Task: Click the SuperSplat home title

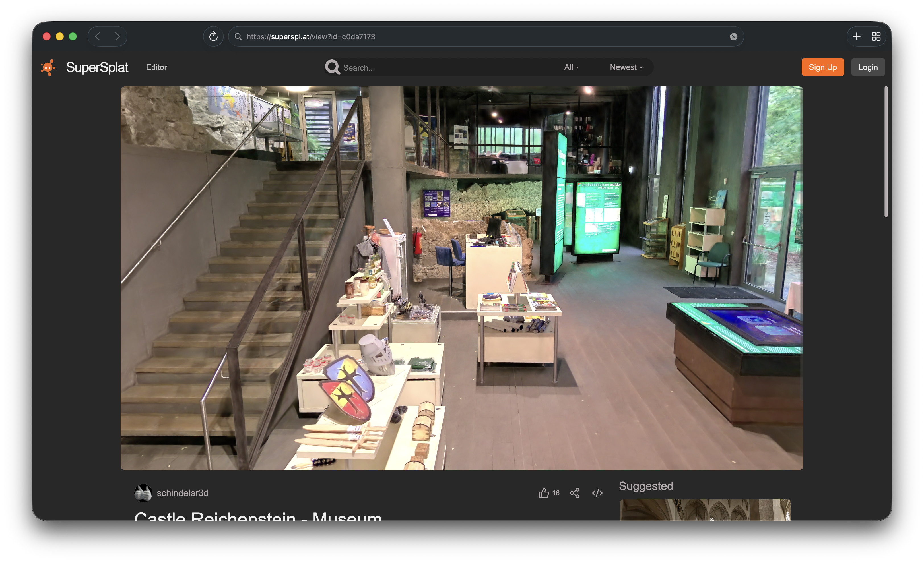Action: pyautogui.click(x=97, y=67)
